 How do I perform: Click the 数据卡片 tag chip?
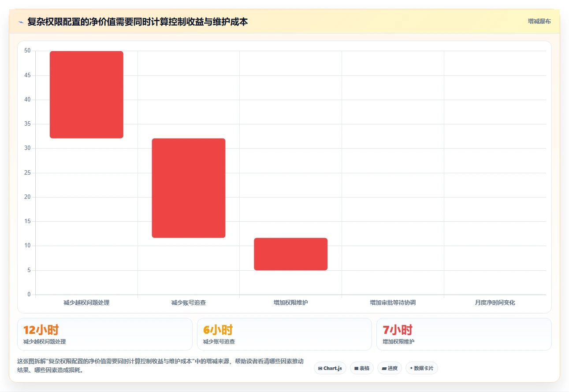422,368
